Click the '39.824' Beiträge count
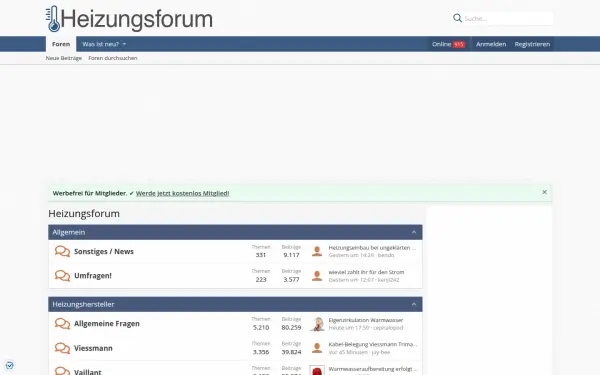The height and width of the screenshot is (375, 600). pyautogui.click(x=291, y=352)
